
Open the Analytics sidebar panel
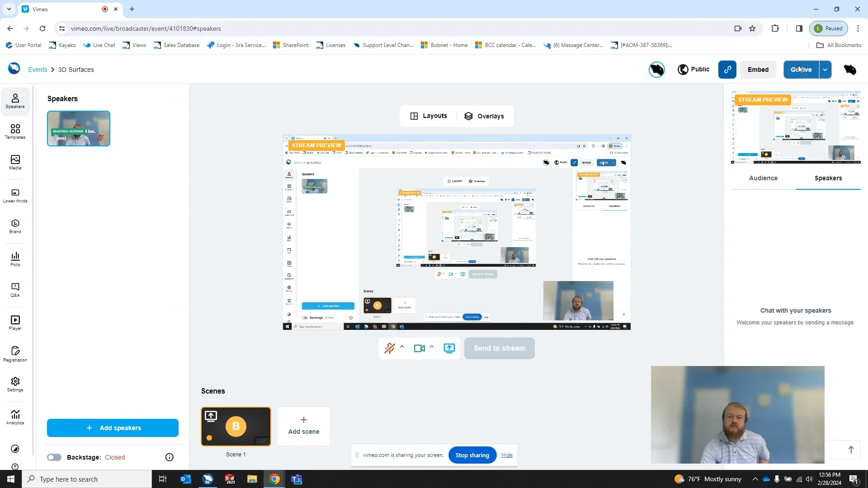pyautogui.click(x=15, y=418)
